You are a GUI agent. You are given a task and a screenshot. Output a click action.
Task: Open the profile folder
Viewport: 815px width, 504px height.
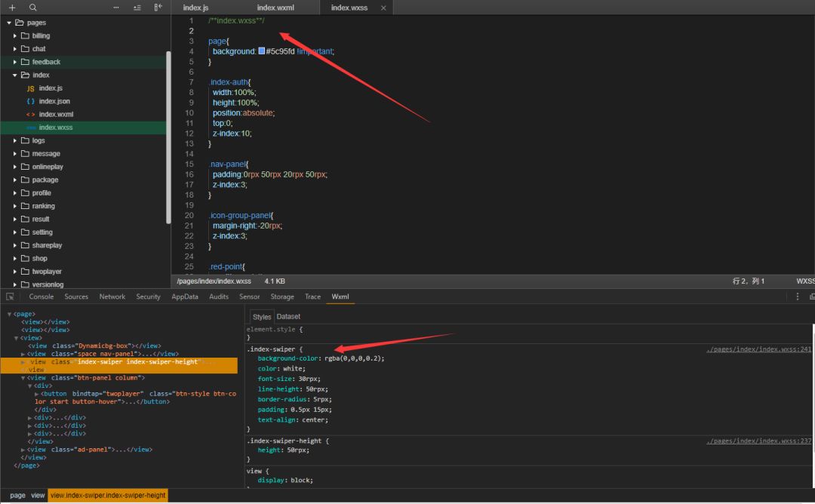[41, 192]
